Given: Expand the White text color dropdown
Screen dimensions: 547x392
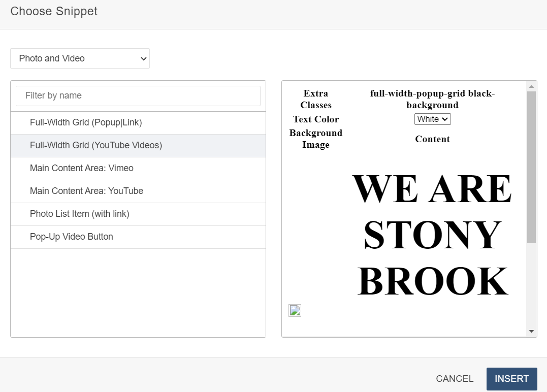Looking at the screenshot, I should click(432, 119).
